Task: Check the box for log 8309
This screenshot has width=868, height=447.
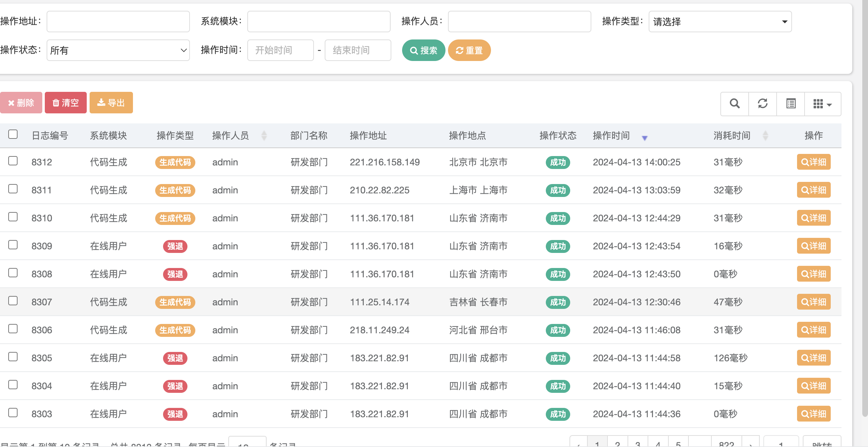Action: [x=13, y=245]
